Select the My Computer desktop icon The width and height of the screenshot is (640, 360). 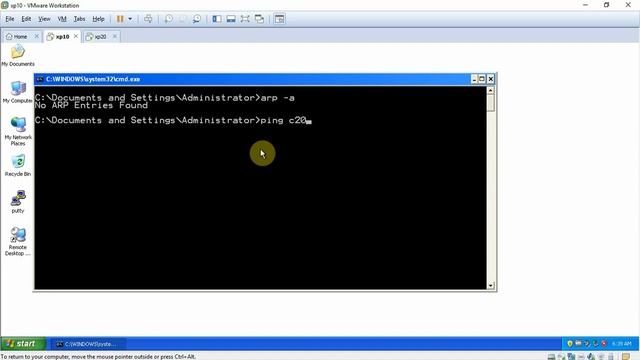18,92
